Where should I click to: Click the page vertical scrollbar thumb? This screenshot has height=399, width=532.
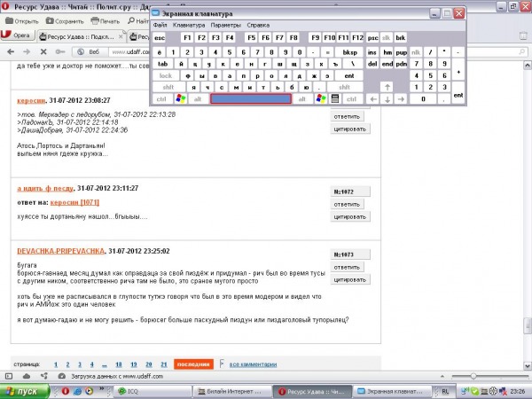[x=528, y=325]
